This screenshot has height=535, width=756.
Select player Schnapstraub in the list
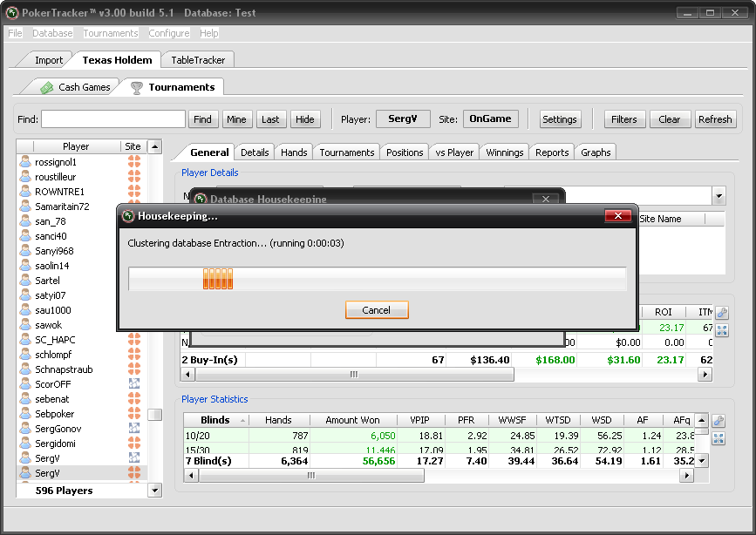64,369
